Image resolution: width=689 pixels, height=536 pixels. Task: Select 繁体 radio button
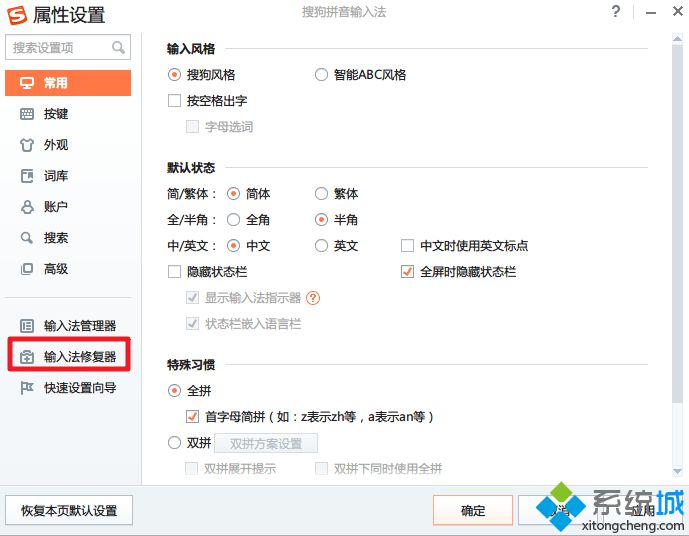[x=321, y=193]
